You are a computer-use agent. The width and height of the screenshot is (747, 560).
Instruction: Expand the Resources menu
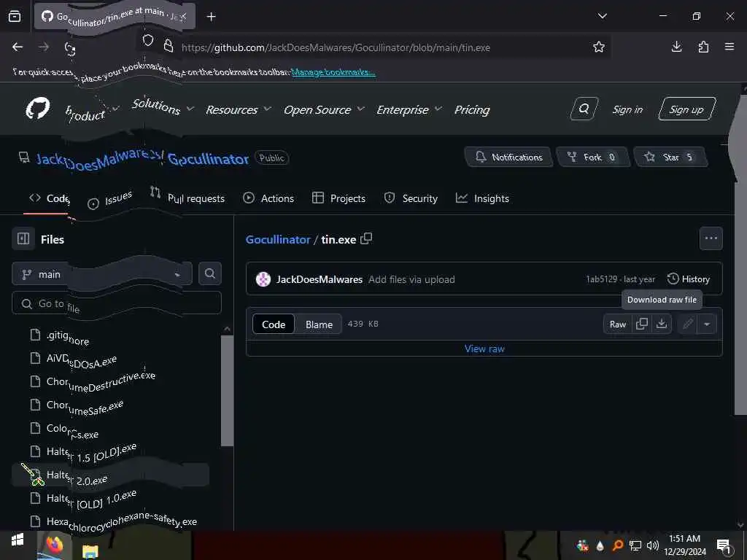point(239,109)
